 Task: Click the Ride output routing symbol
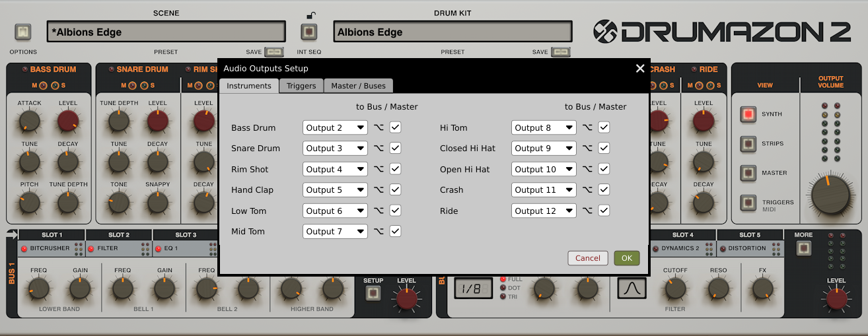tap(587, 211)
